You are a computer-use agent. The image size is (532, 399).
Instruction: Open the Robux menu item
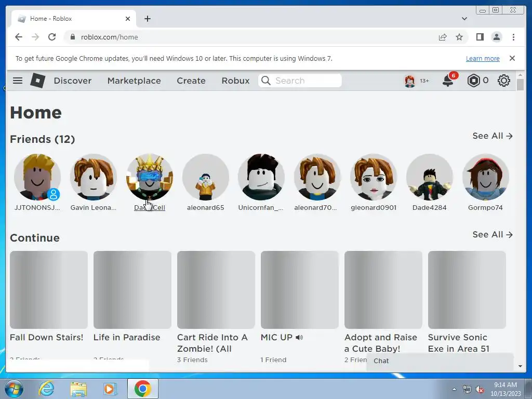[235, 81]
